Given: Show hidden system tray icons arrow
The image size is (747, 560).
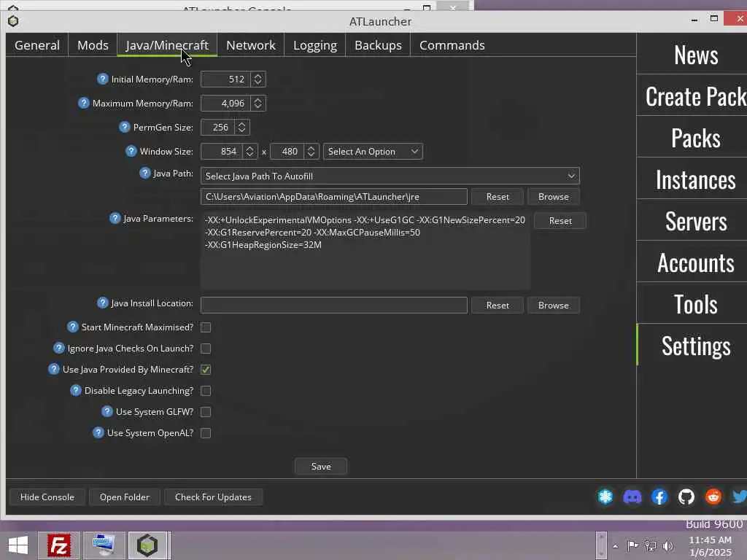Looking at the screenshot, I should (x=616, y=546).
